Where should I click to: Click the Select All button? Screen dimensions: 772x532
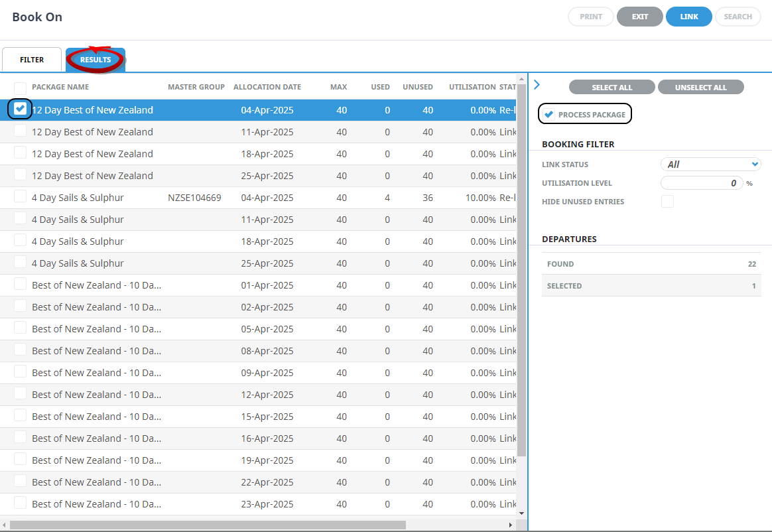tap(611, 88)
